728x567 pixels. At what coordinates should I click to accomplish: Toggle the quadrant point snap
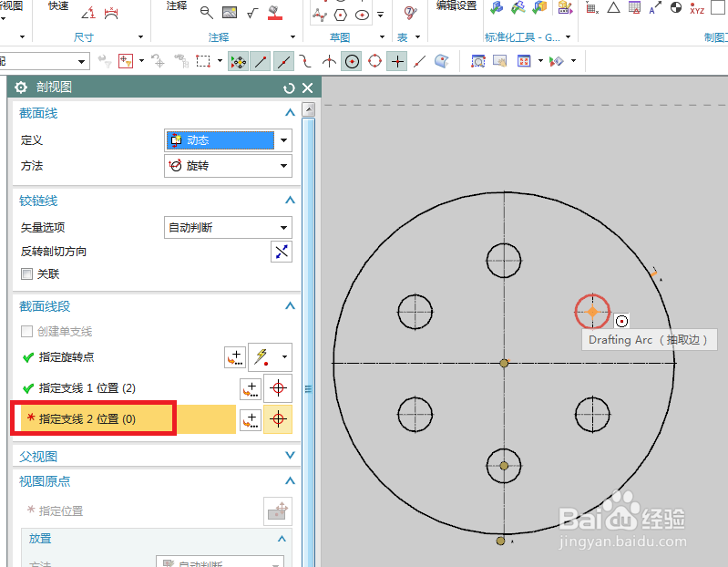click(x=374, y=61)
